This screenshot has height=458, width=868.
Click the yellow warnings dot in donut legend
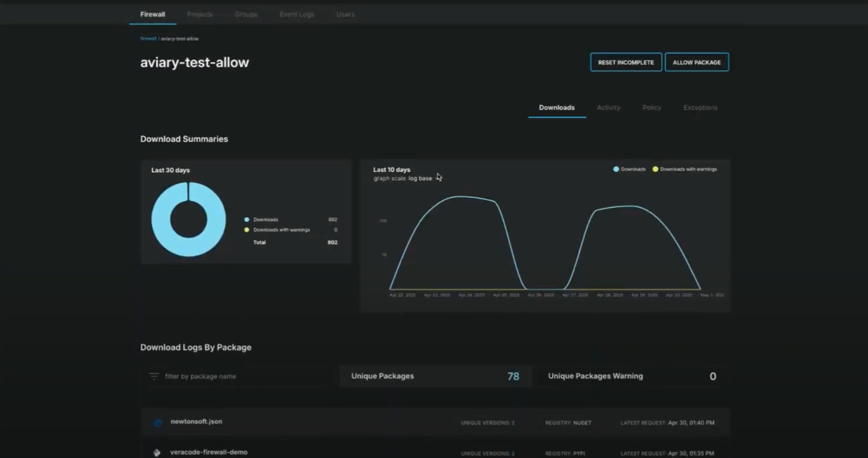[247, 230]
